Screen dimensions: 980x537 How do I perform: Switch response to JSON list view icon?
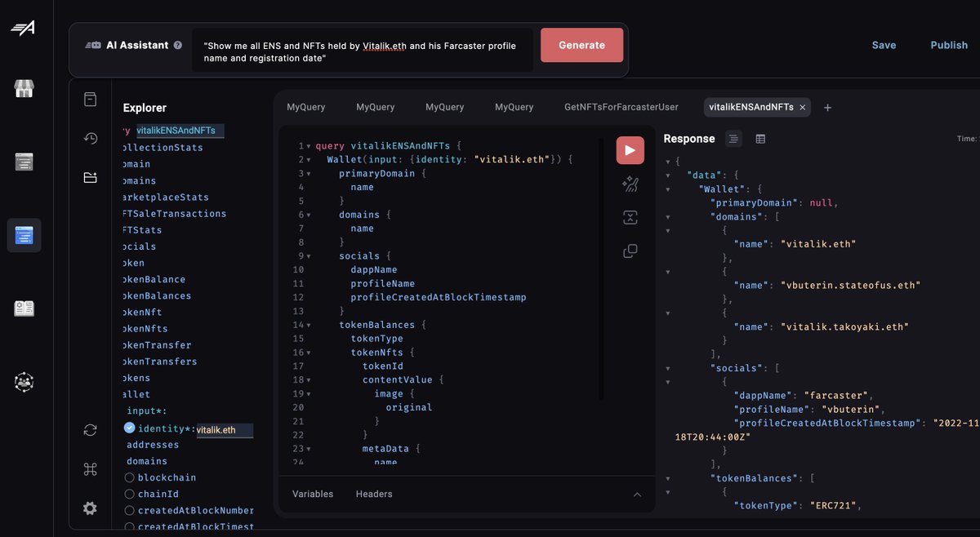(733, 139)
